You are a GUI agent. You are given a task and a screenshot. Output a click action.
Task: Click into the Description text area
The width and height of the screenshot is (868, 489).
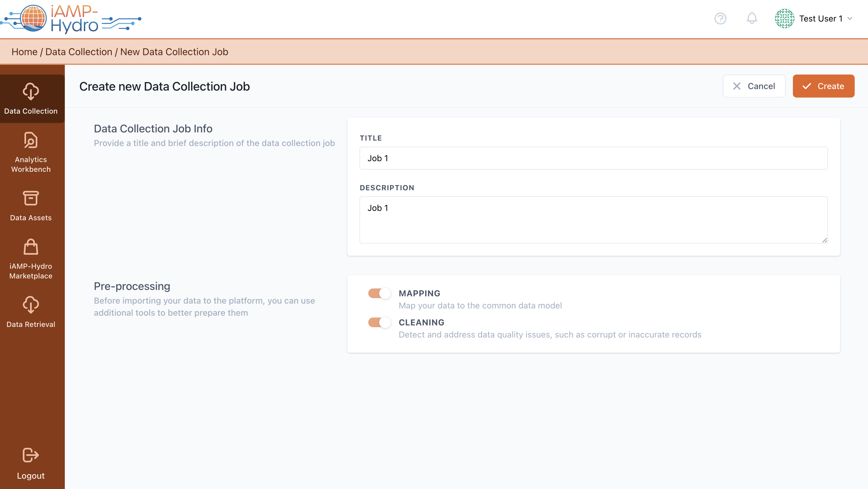[593, 220]
